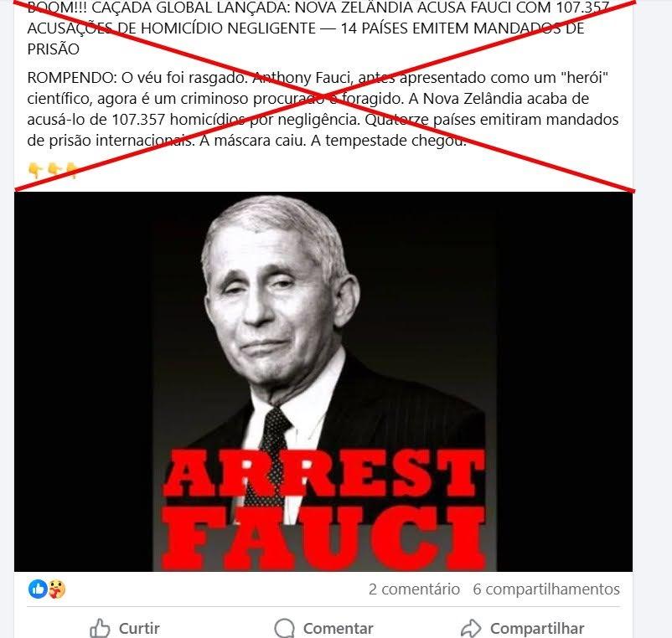Open the "2 comentário" link
This screenshot has height=638, width=672.
pyautogui.click(x=414, y=589)
